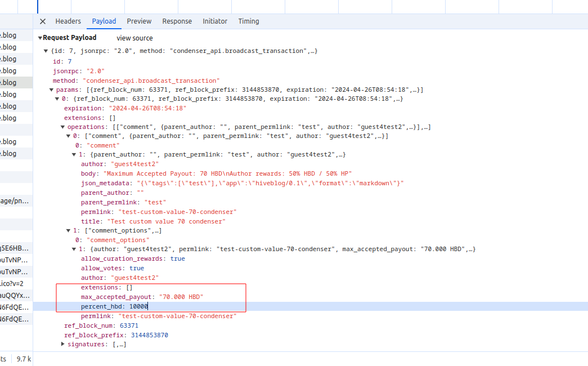Click the max_accepted_payout value line
This screenshot has width=588, height=366.
tap(142, 297)
